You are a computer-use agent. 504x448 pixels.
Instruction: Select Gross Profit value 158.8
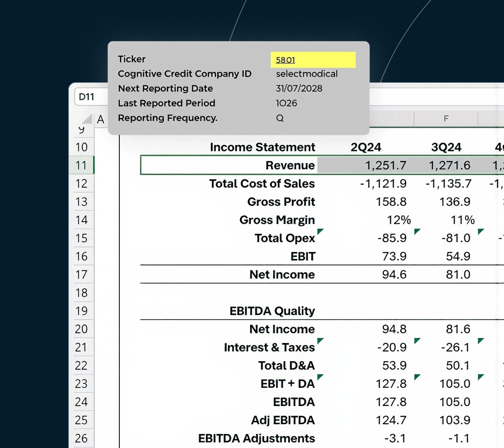coord(391,202)
